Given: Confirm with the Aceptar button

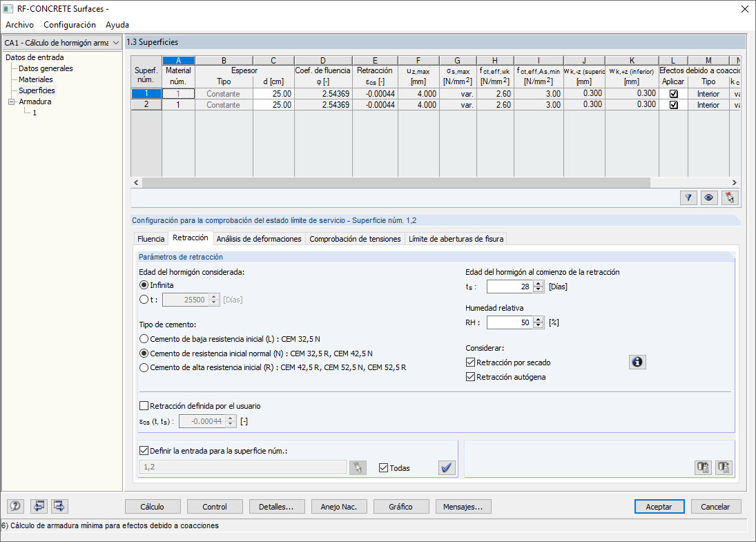Looking at the screenshot, I should click(659, 506).
